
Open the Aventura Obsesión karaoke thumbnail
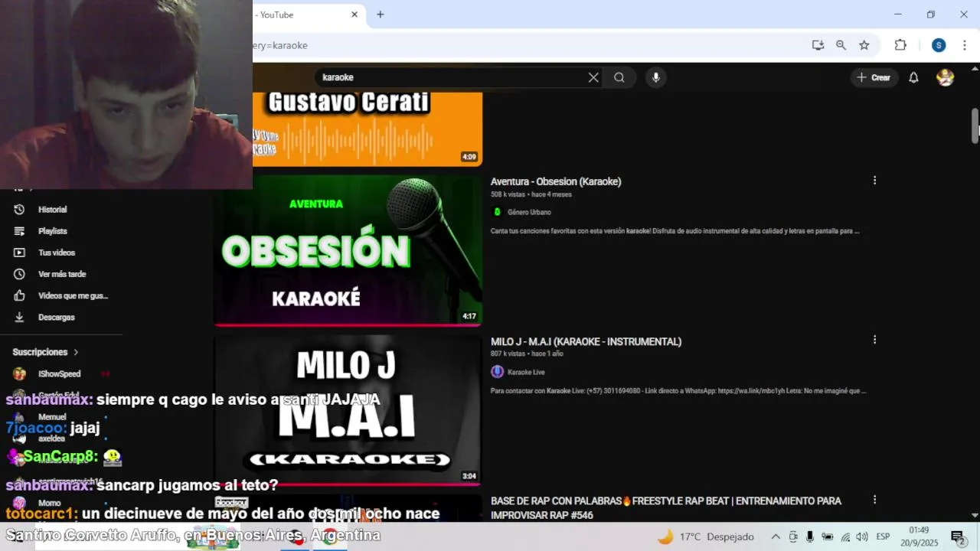[x=348, y=249]
